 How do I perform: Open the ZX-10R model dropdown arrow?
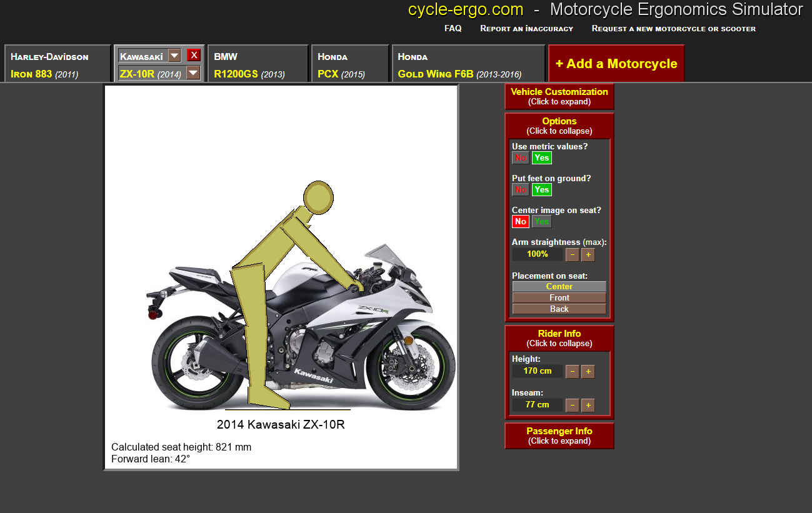pos(194,73)
